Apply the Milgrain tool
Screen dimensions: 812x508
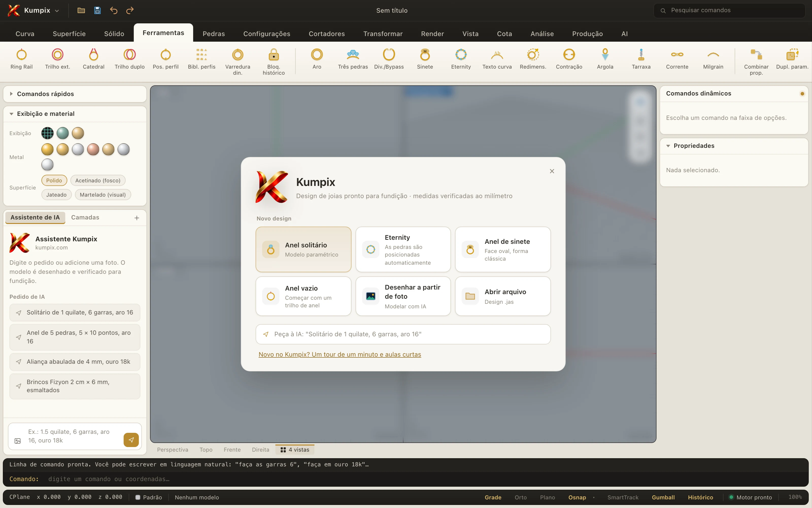click(713, 59)
